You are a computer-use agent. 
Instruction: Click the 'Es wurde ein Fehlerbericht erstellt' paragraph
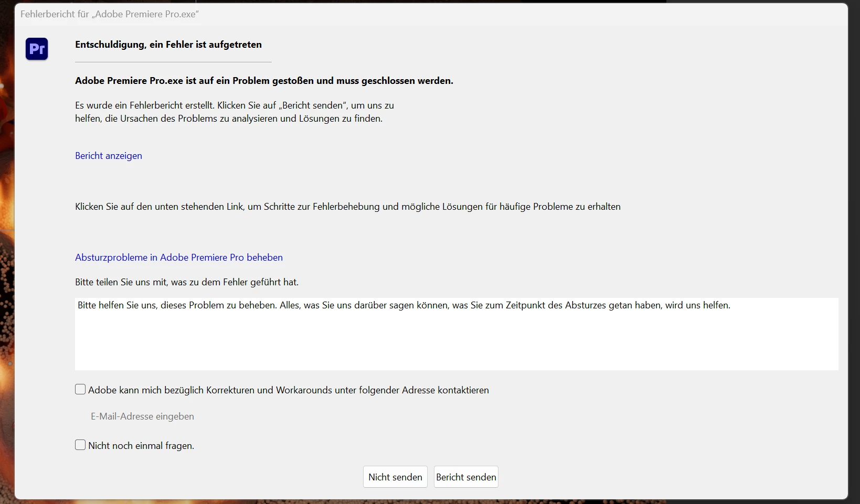[235, 112]
